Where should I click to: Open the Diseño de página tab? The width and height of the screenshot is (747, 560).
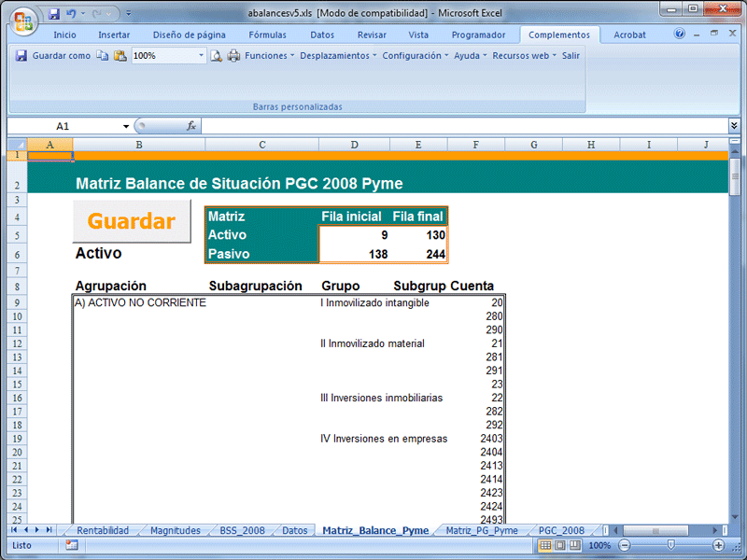190,35
